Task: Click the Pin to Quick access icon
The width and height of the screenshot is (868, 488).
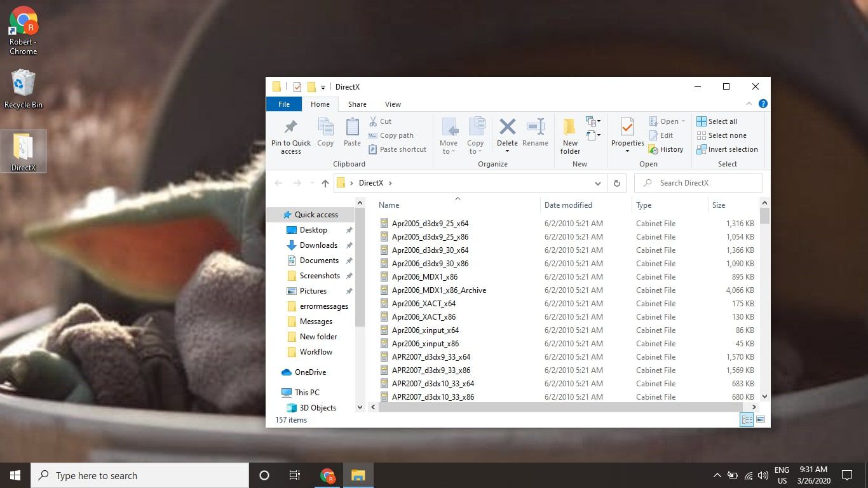Action: coord(291,127)
